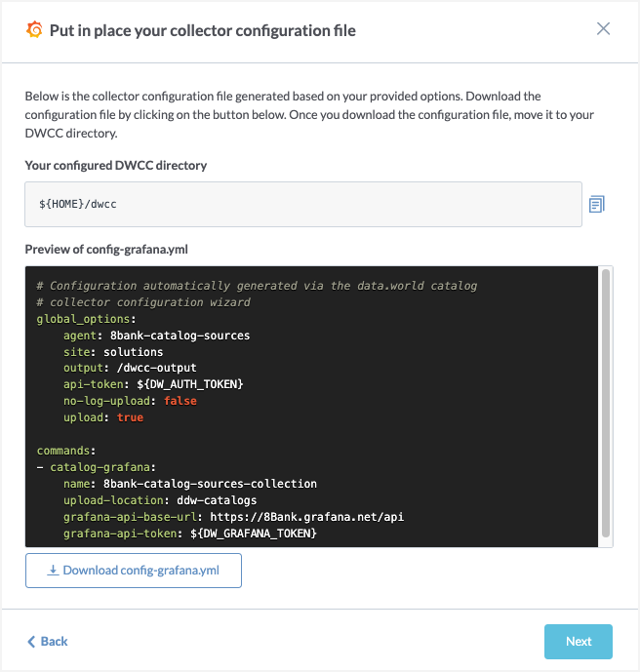Close the collector configuration dialog
640x672 pixels.
pyautogui.click(x=603, y=28)
